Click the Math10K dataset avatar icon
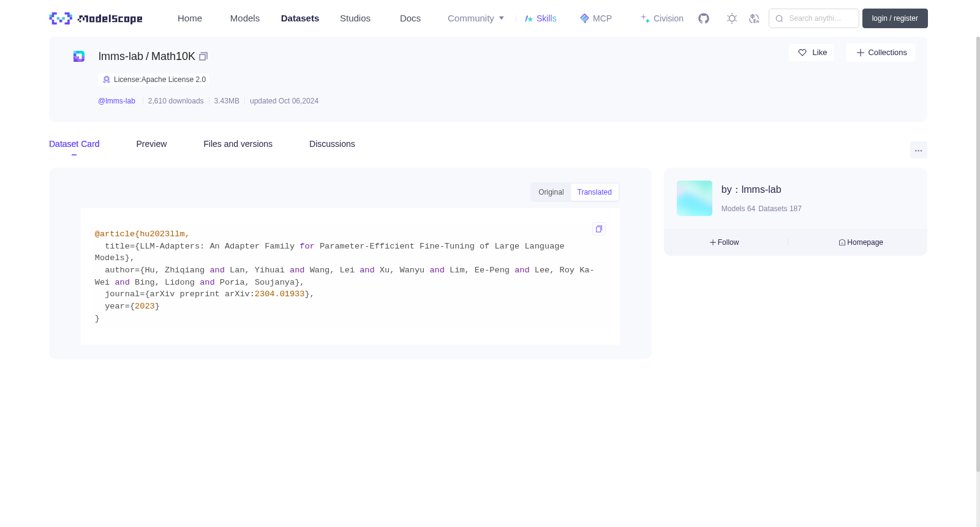Viewport: 980px width, 527px height. pos(79,56)
